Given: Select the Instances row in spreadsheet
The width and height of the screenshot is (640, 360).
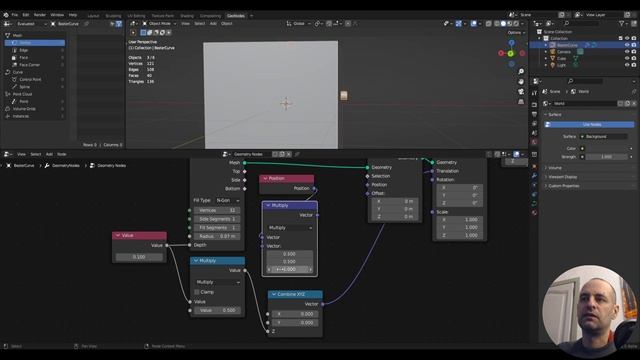Looking at the screenshot, I should [x=35, y=116].
